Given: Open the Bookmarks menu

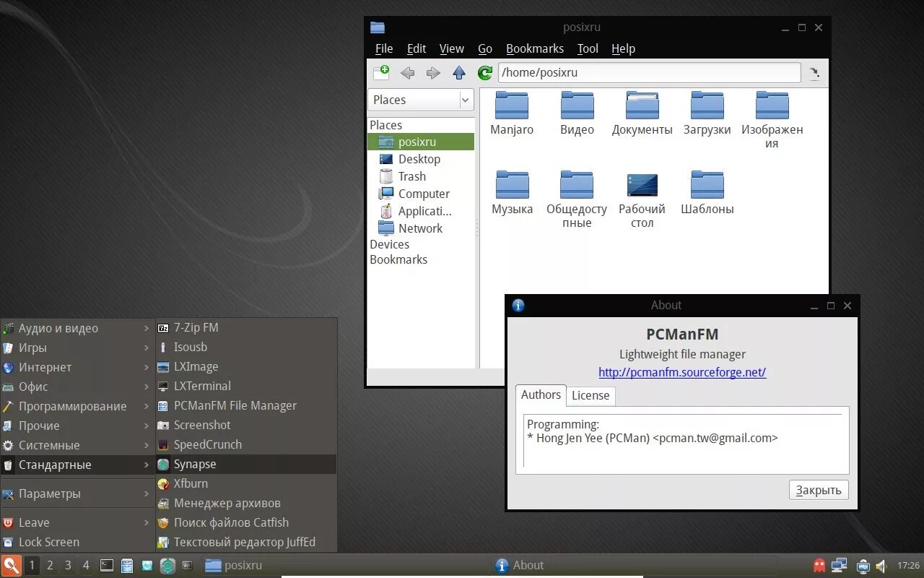Looking at the screenshot, I should pyautogui.click(x=535, y=48).
